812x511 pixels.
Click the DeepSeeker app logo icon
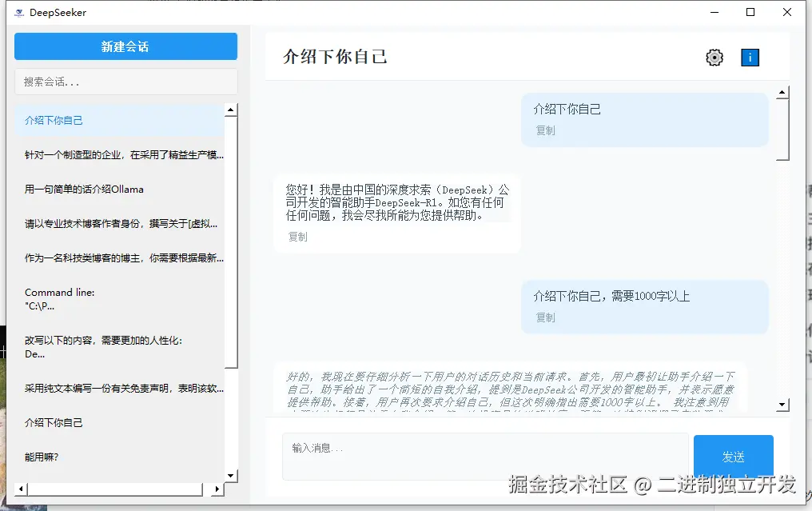pos(19,13)
